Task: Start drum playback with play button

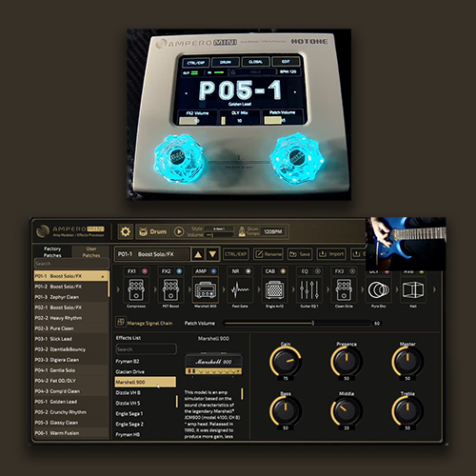Action: (179, 231)
